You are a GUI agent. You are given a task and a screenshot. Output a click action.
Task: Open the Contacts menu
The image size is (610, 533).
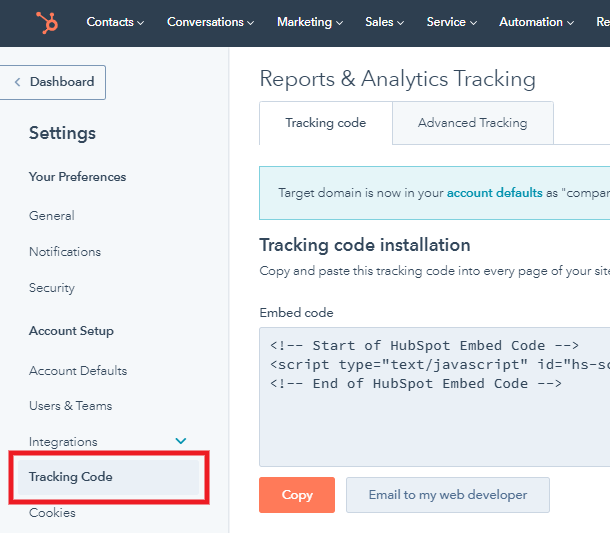(115, 22)
